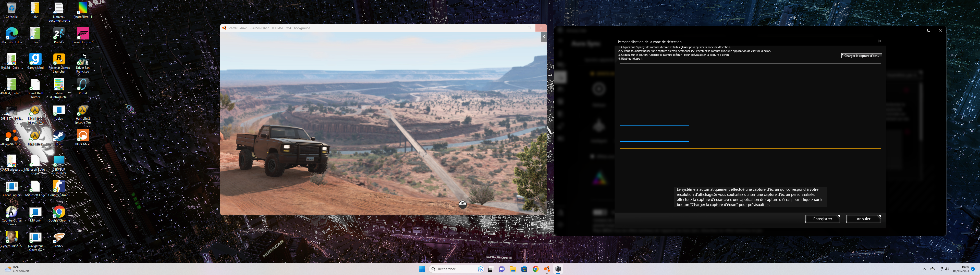Open the Windows Start menu
980x275 pixels.
pyautogui.click(x=422, y=269)
